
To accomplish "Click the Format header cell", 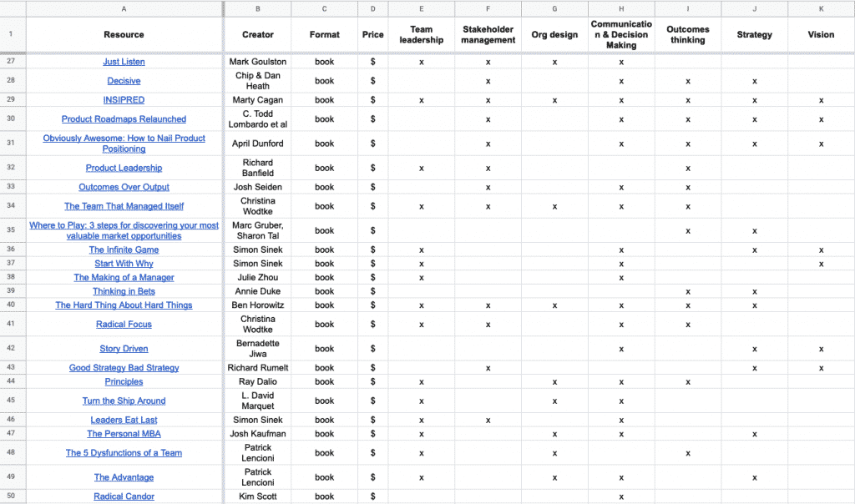I will point(325,34).
